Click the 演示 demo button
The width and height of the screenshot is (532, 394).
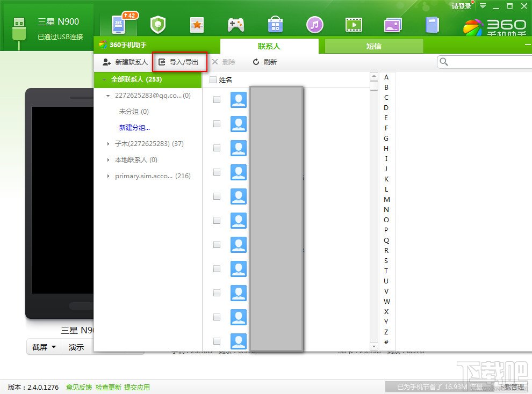pyautogui.click(x=76, y=347)
